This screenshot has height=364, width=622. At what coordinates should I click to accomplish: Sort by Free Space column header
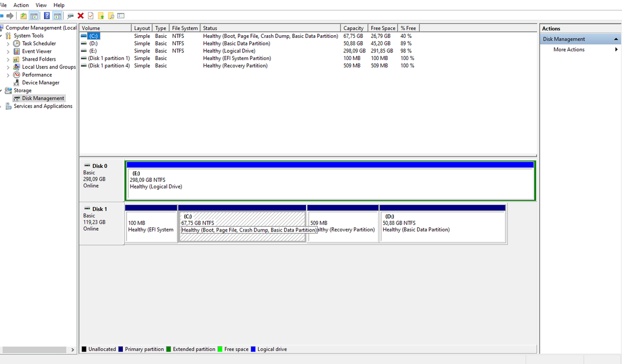[x=383, y=28]
